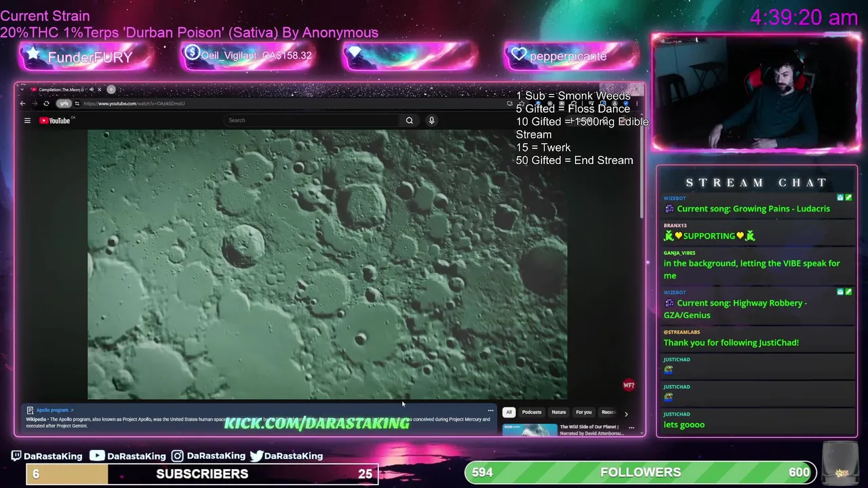The width and height of the screenshot is (868, 488).
Task: Go forward with the browser forward arrow
Action: [x=34, y=104]
